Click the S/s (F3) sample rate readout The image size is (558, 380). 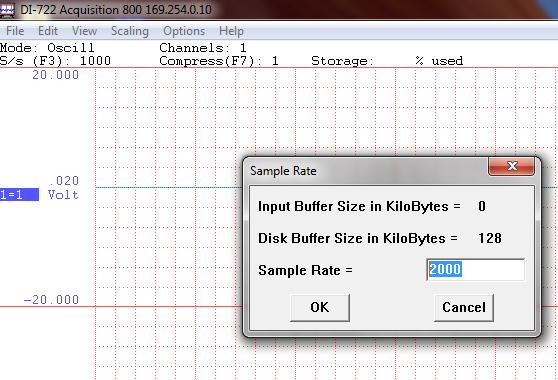pos(55,61)
